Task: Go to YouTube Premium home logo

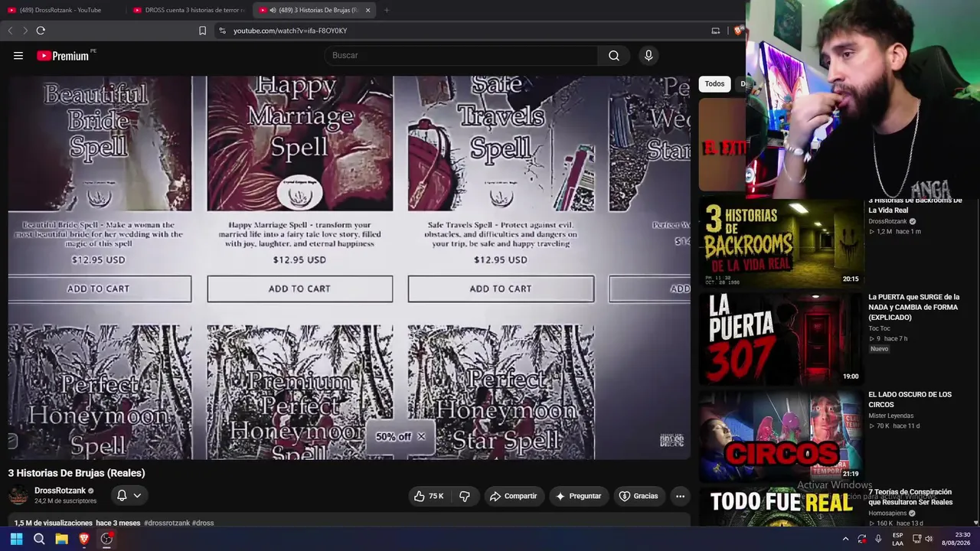Action: click(x=63, y=56)
